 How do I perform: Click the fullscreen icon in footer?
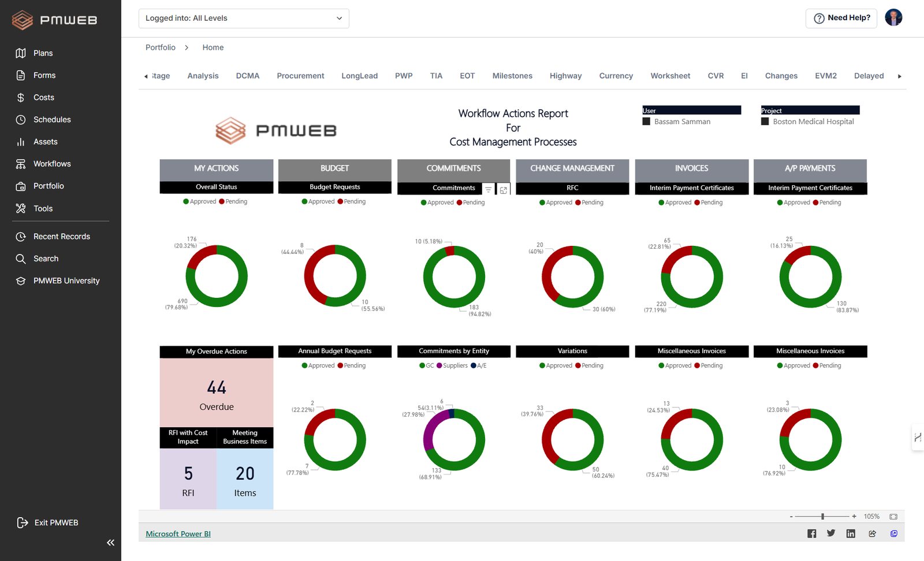893,533
